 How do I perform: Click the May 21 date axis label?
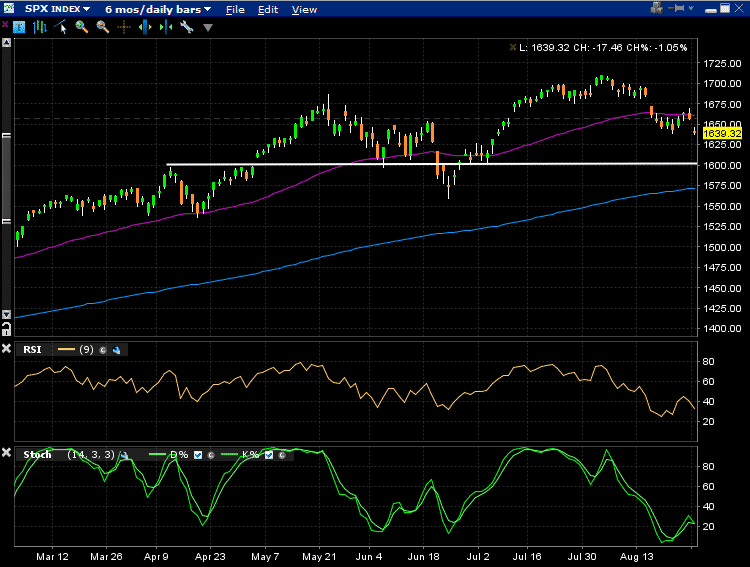[319, 557]
